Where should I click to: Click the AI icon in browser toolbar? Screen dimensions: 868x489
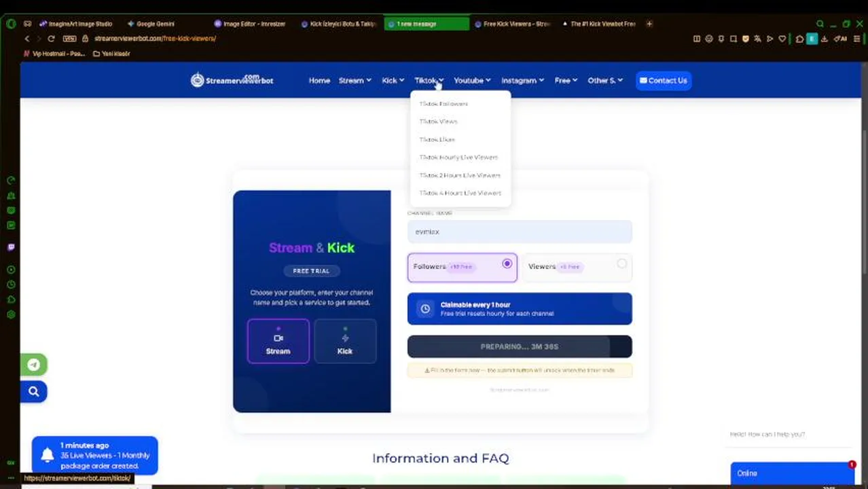[x=841, y=39]
